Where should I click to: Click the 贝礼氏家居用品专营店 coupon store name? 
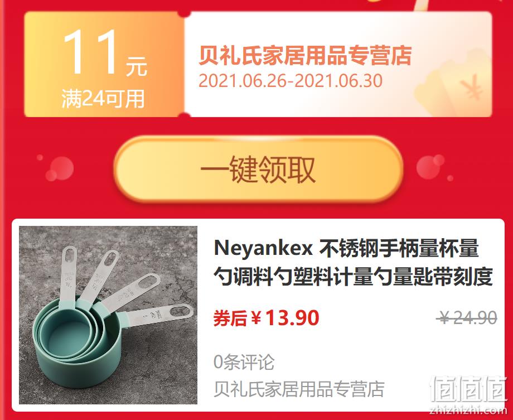tap(305, 56)
